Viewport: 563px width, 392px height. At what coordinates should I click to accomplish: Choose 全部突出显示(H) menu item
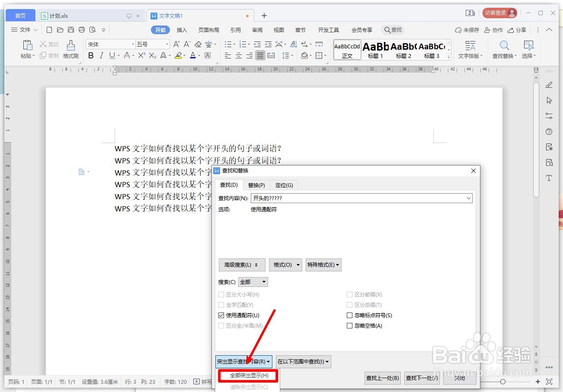(x=248, y=376)
